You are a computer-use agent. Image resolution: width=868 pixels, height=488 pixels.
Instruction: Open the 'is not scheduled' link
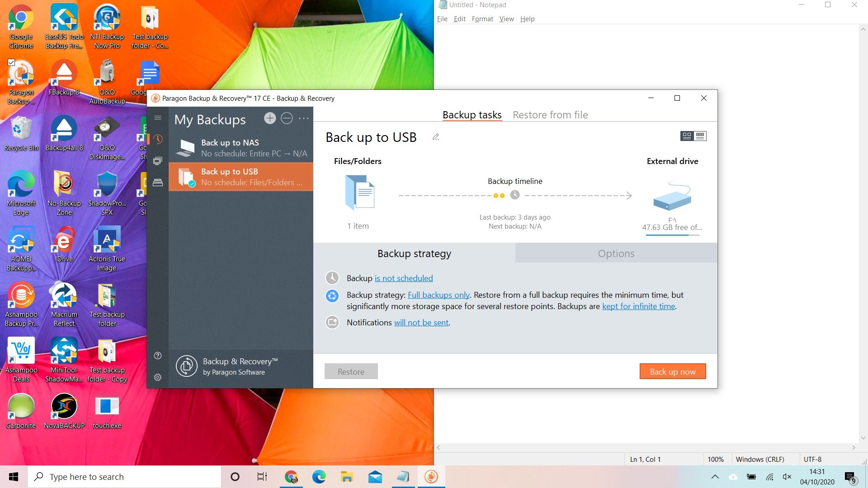coord(404,278)
